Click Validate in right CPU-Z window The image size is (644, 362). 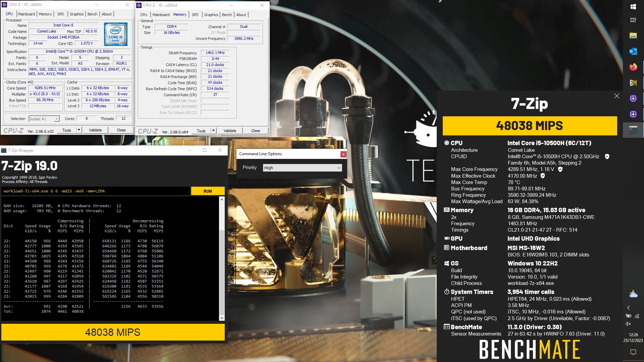230,131
